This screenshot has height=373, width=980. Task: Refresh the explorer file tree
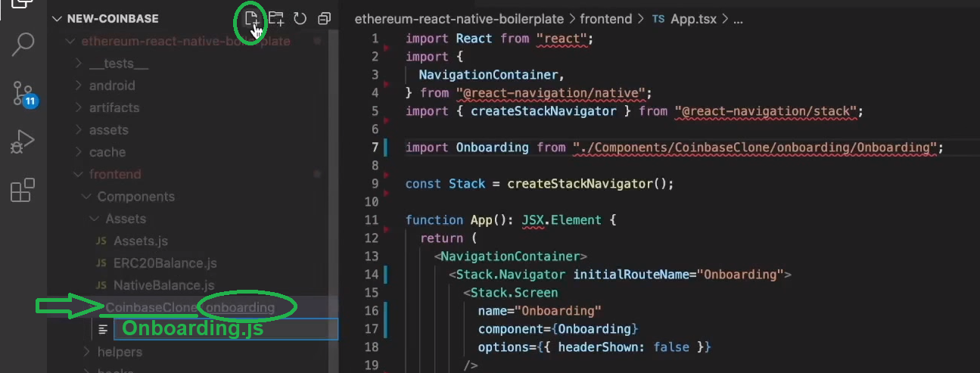pyautogui.click(x=300, y=19)
